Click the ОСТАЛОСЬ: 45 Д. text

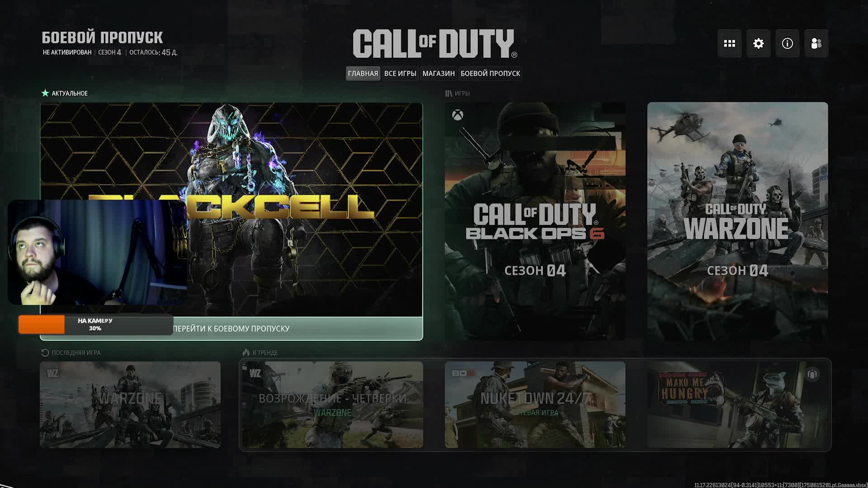point(153,52)
